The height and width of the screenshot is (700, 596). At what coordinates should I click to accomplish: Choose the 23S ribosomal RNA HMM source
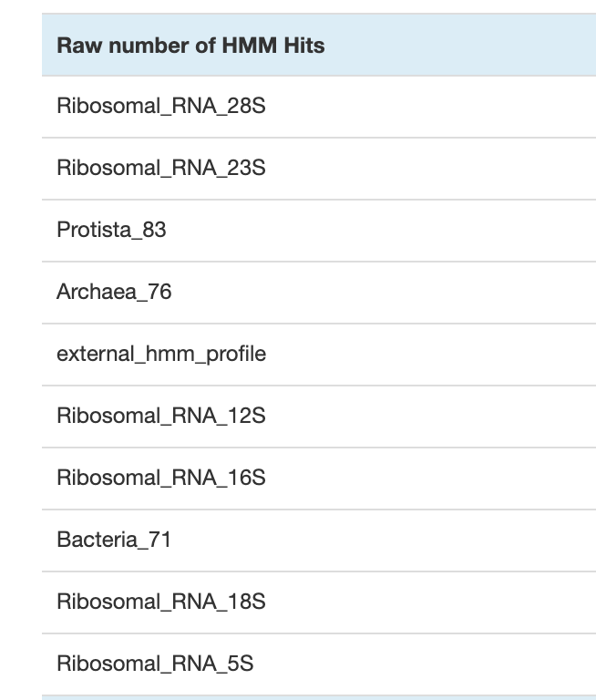point(161,169)
